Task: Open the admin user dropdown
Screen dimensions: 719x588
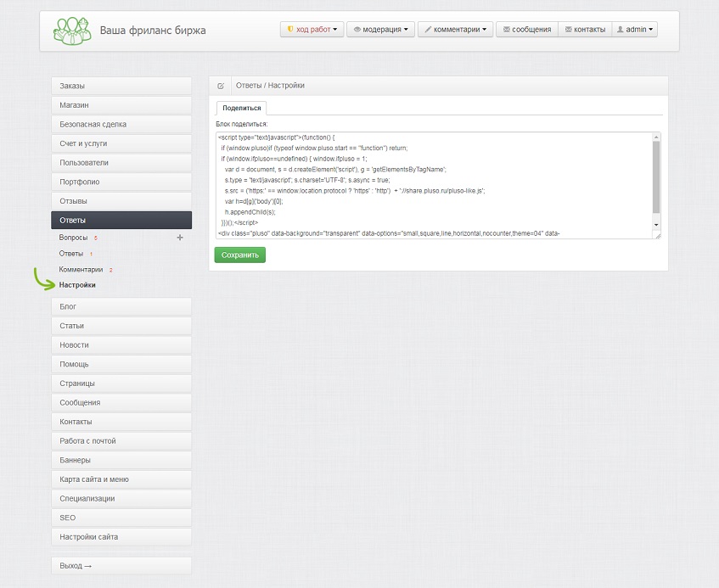Action: (x=635, y=30)
